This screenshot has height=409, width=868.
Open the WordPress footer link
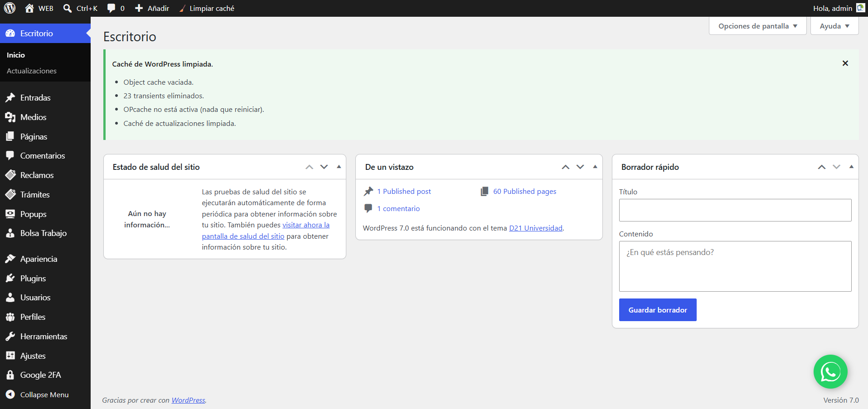[188, 400]
